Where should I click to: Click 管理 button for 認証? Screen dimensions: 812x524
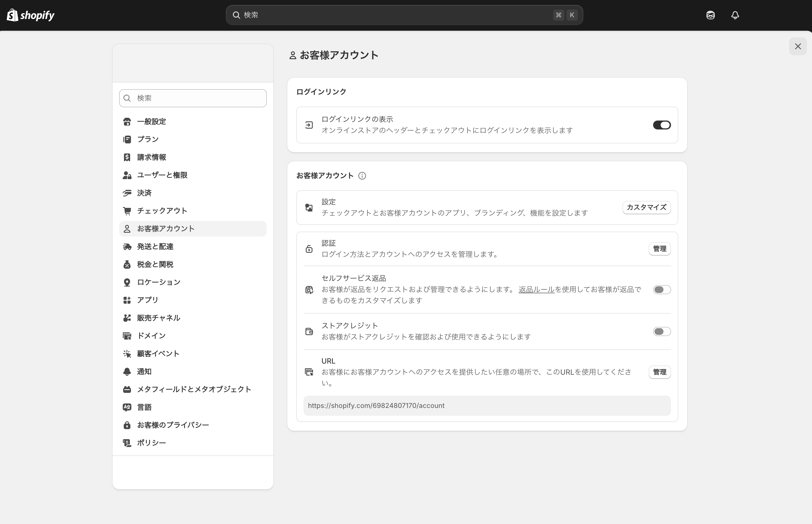click(659, 249)
